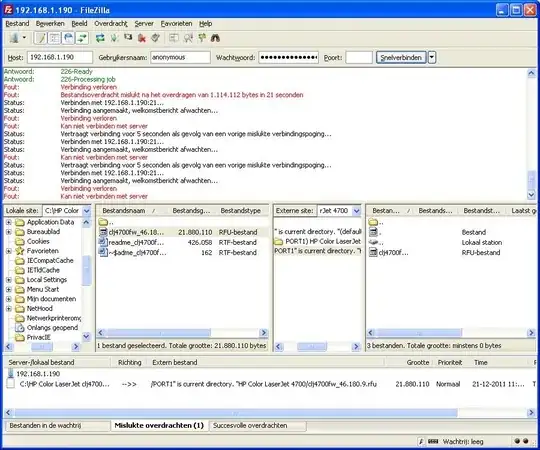The height and width of the screenshot is (450, 540).
Task: Select local file clj4700fw_46.18 RFU file
Action: coord(182,232)
